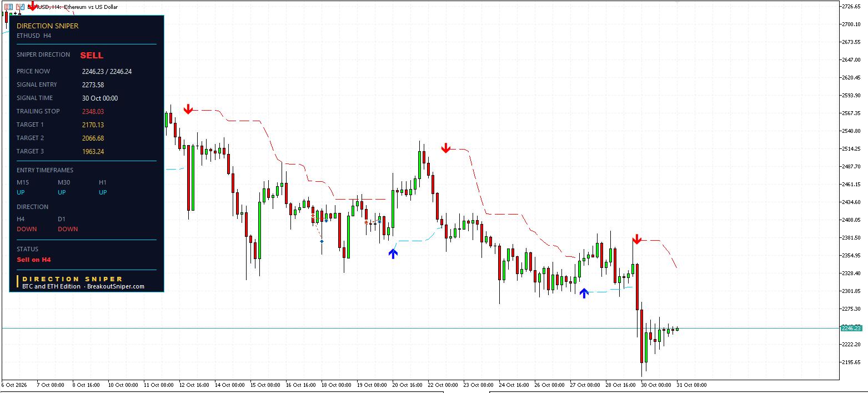Open the BreakoutSniper.com footer link

click(116, 286)
